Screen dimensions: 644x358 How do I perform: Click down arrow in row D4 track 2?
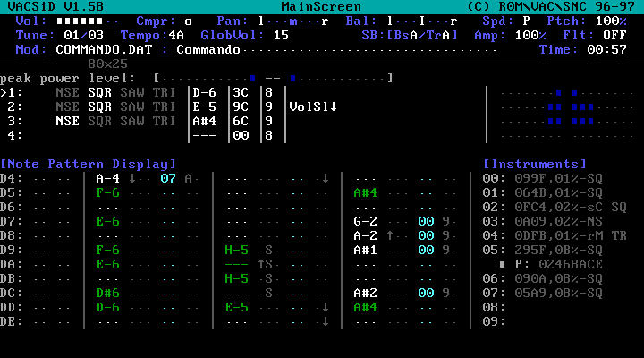pos(326,178)
